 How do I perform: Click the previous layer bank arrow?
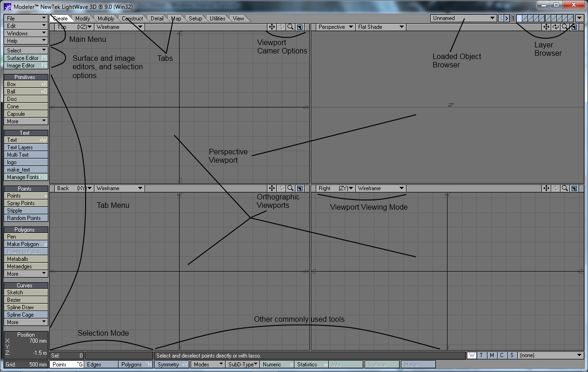[501, 19]
